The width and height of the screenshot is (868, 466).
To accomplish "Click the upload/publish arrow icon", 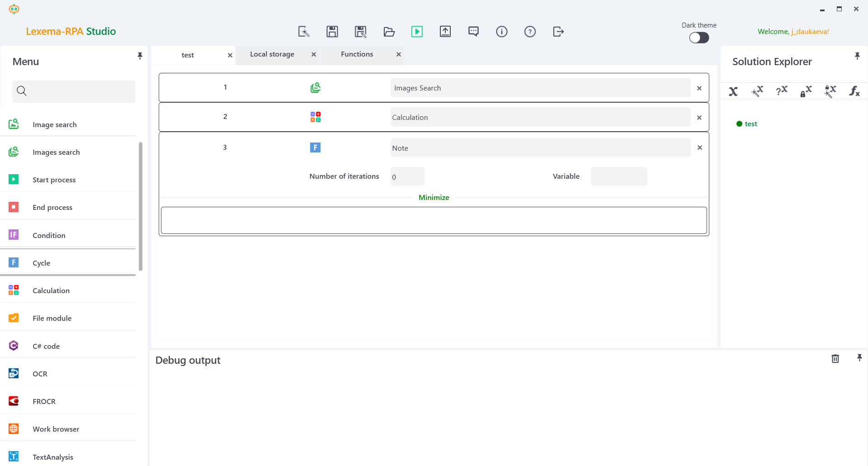I will click(x=445, y=32).
